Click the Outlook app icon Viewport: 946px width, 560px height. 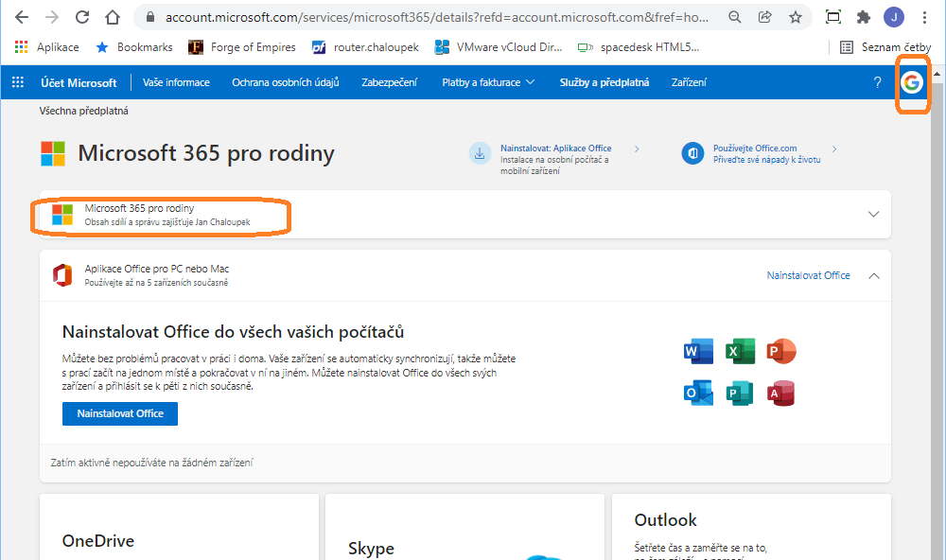coord(699,393)
